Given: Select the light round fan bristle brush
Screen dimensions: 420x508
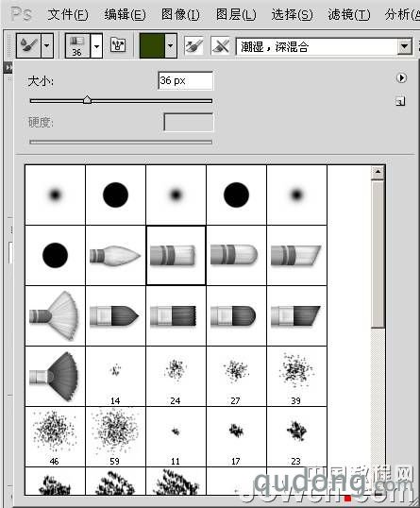Looking at the screenshot, I should pos(55,316).
